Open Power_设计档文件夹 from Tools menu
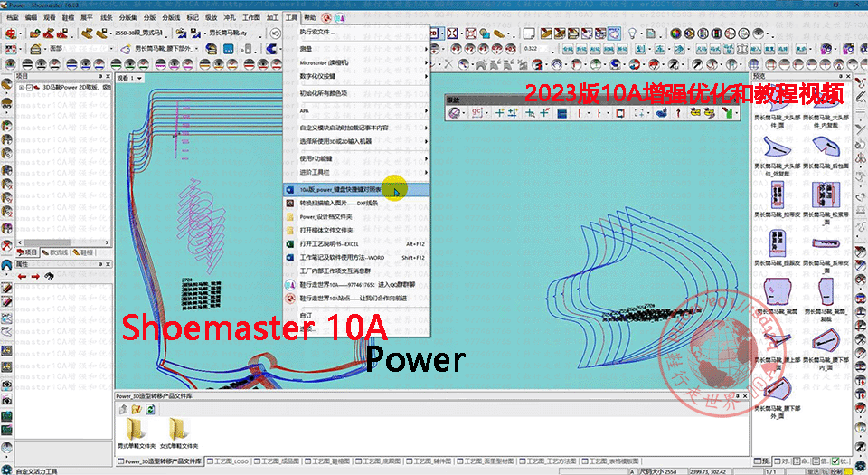 (356, 216)
